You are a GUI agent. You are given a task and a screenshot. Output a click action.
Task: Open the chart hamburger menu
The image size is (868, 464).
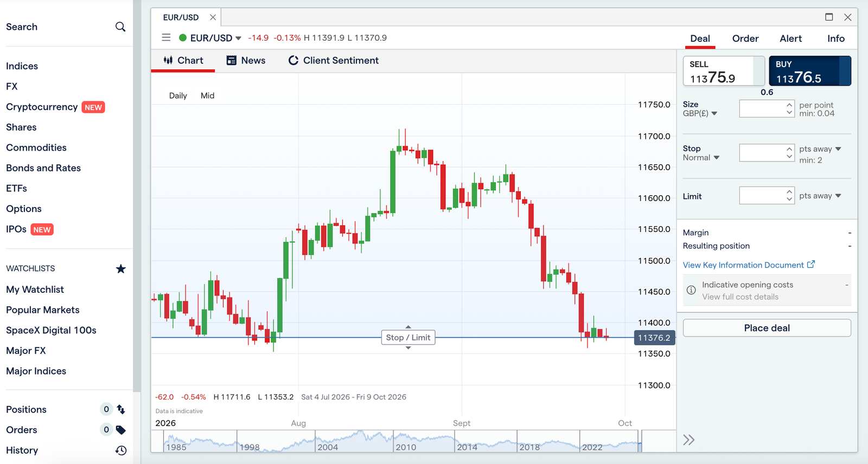166,37
